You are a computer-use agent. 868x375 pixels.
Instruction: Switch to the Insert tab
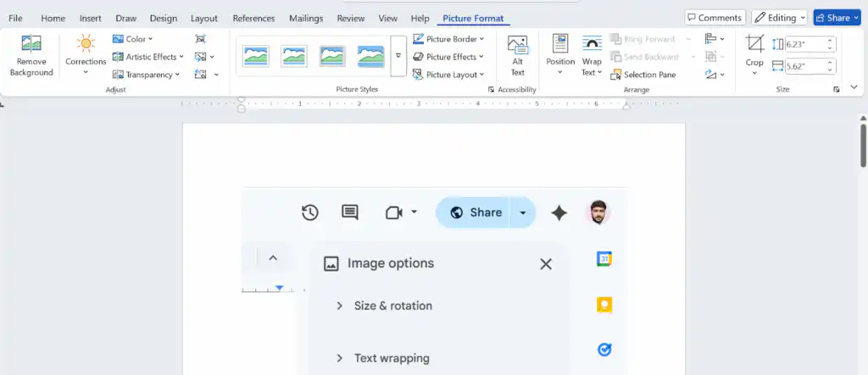pos(90,19)
